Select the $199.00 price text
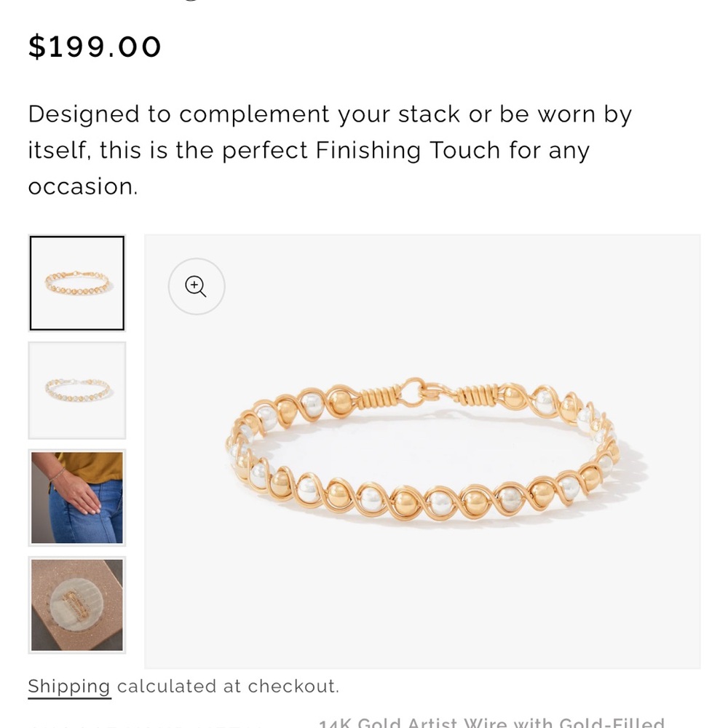 click(94, 46)
